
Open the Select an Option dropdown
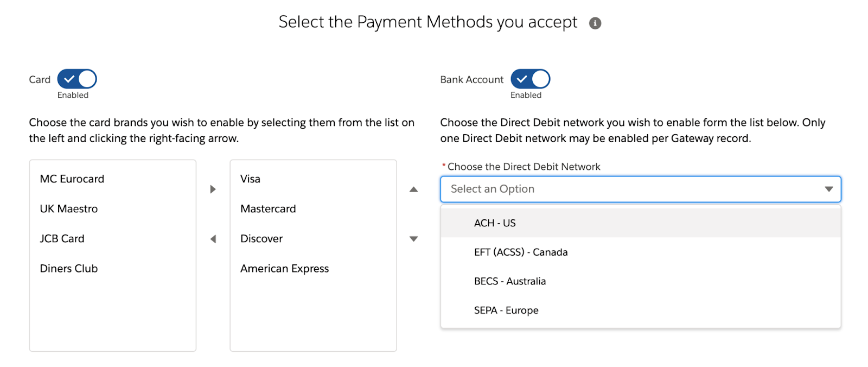tap(640, 189)
